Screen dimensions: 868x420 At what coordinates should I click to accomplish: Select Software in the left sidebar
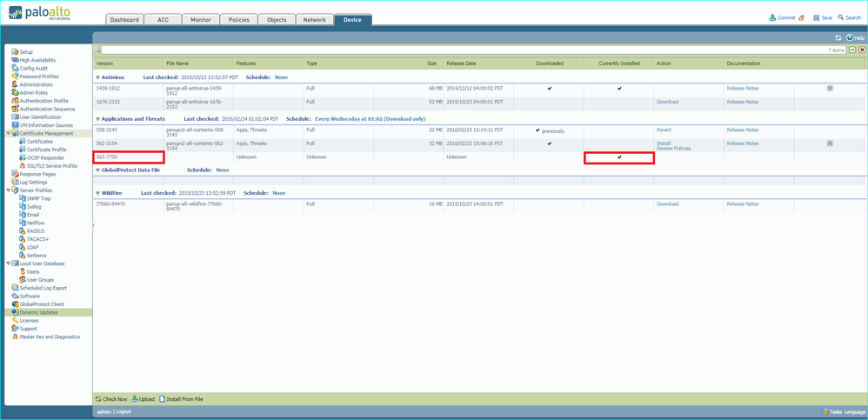pos(30,296)
